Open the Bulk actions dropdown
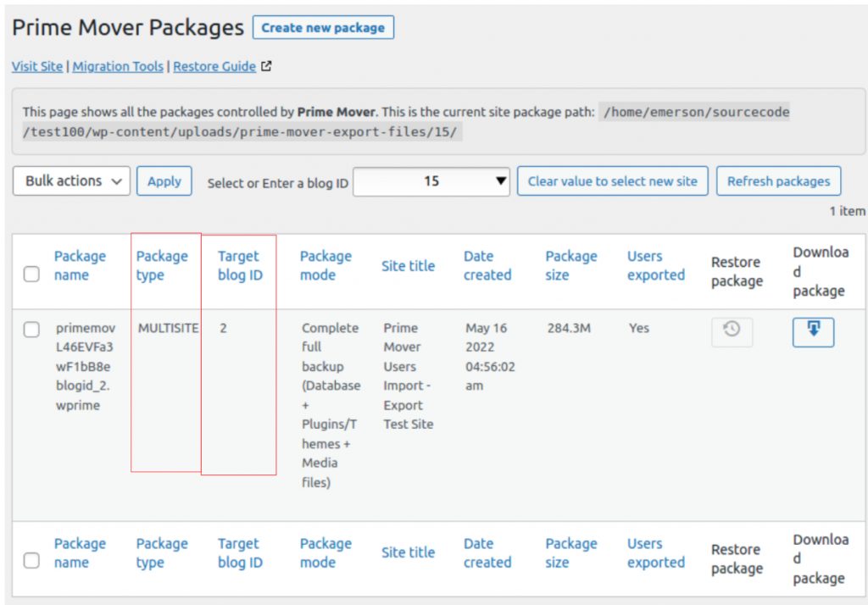Screen dimensions: 868x605 pos(71,181)
